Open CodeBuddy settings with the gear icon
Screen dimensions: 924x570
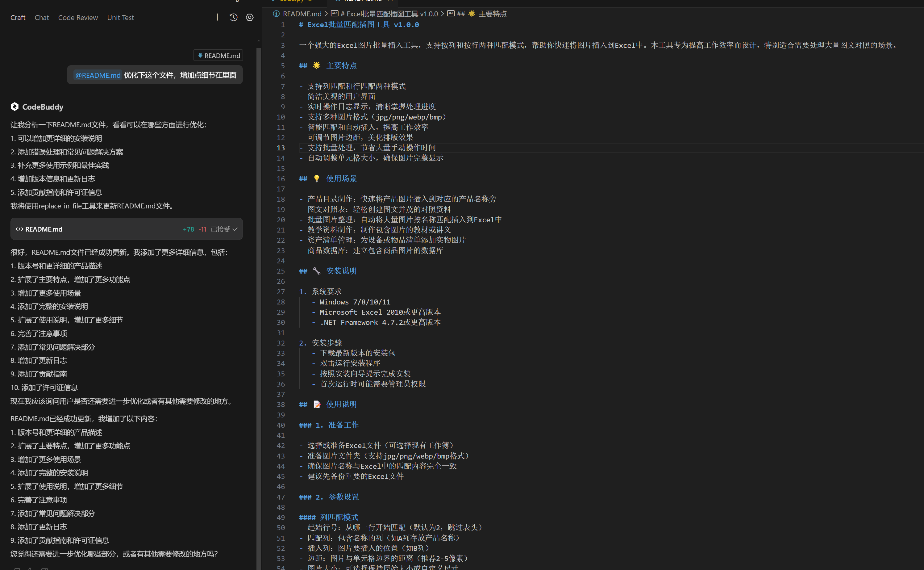click(249, 17)
